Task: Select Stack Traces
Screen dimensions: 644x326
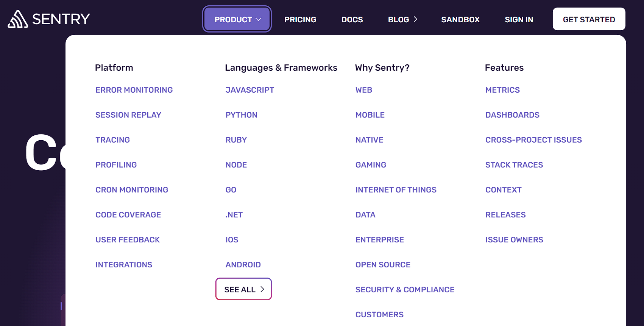Action: (x=514, y=165)
